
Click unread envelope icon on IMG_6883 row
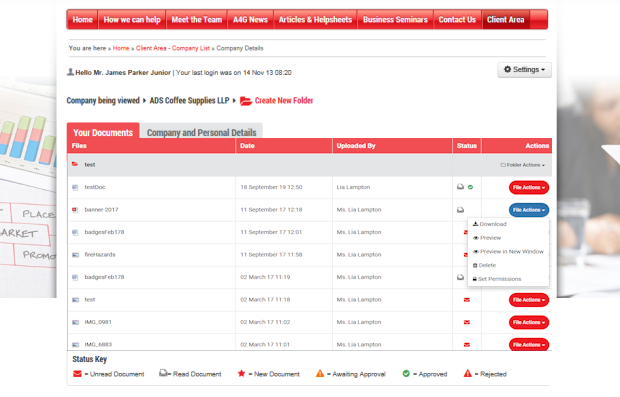point(467,345)
